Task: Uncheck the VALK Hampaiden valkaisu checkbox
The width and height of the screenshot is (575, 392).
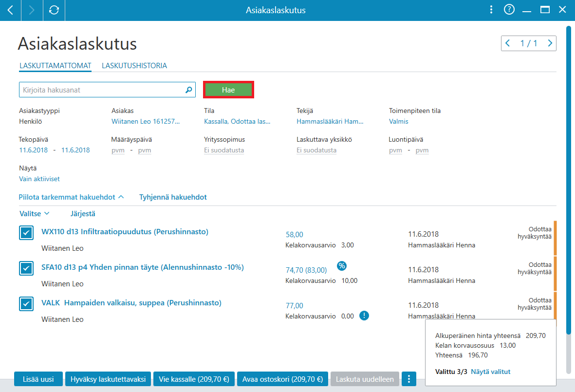Action: pos(26,304)
